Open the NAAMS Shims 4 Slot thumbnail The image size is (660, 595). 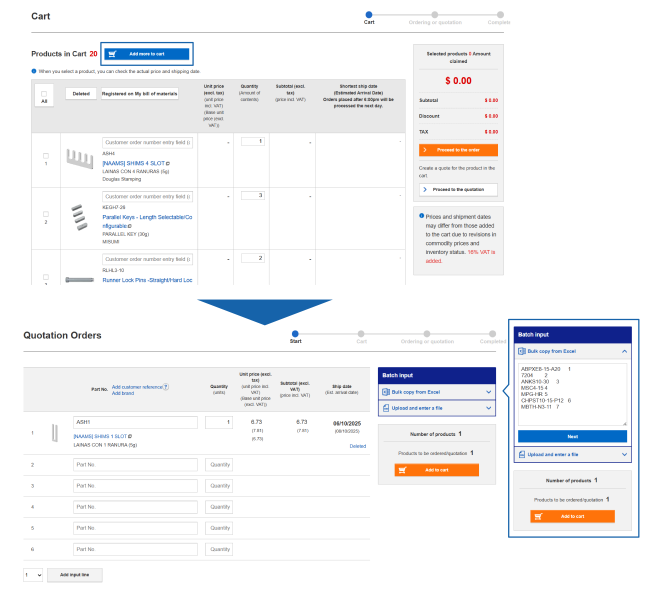click(79, 158)
